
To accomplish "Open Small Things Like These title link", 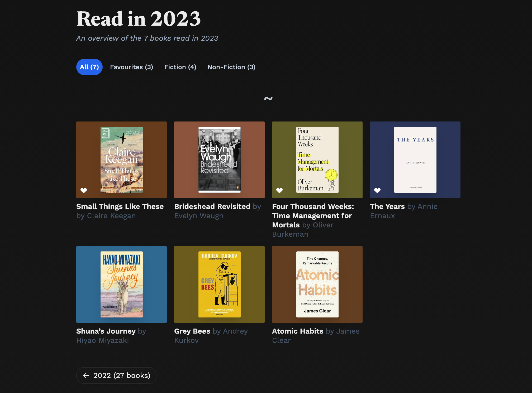I will [x=120, y=207].
